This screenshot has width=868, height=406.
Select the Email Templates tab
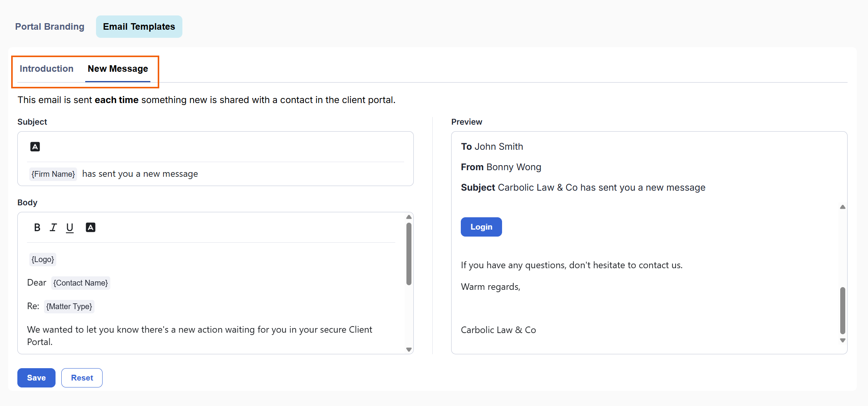139,27
